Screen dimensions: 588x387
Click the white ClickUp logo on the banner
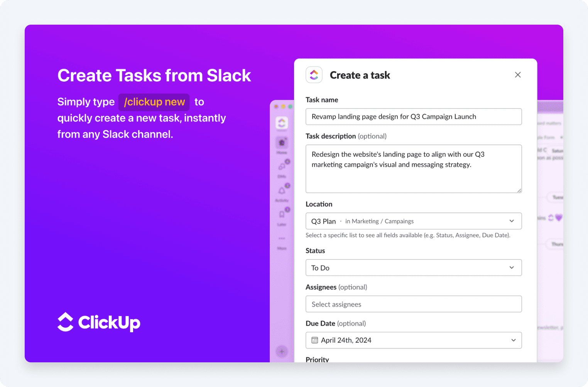[x=99, y=322]
